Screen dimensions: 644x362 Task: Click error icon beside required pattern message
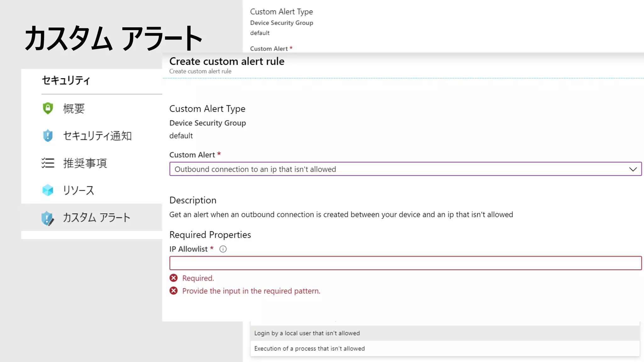pos(174,291)
